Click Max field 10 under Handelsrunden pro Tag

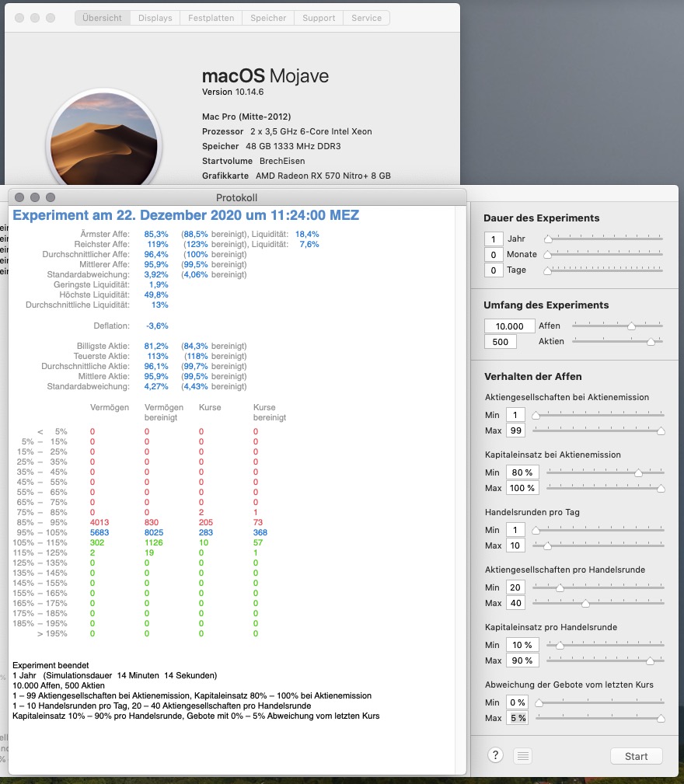point(515,545)
